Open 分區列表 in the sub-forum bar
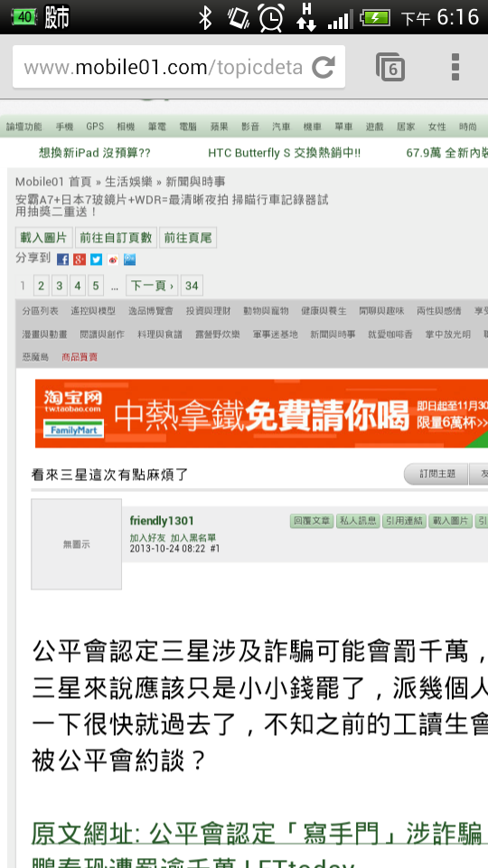488x868 pixels. click(41, 311)
